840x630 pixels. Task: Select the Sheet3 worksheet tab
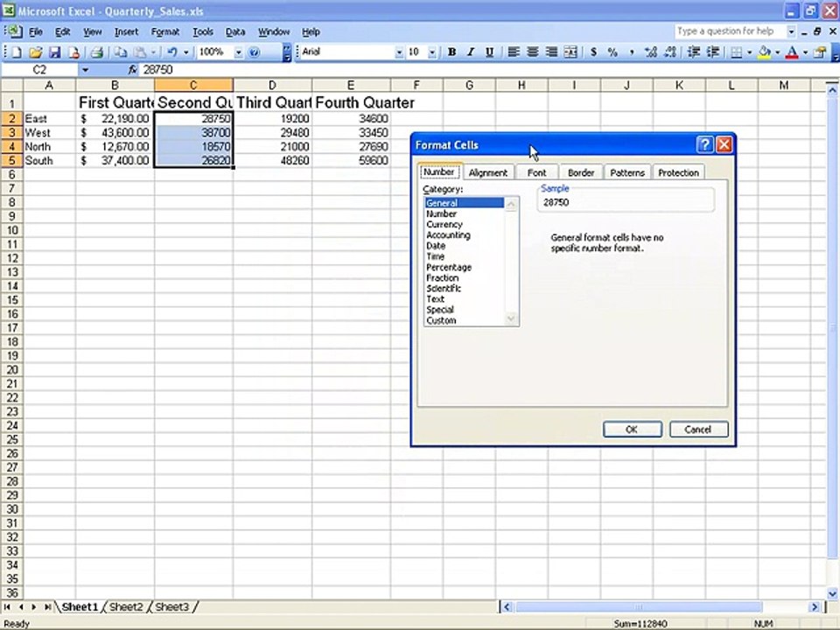click(172, 607)
